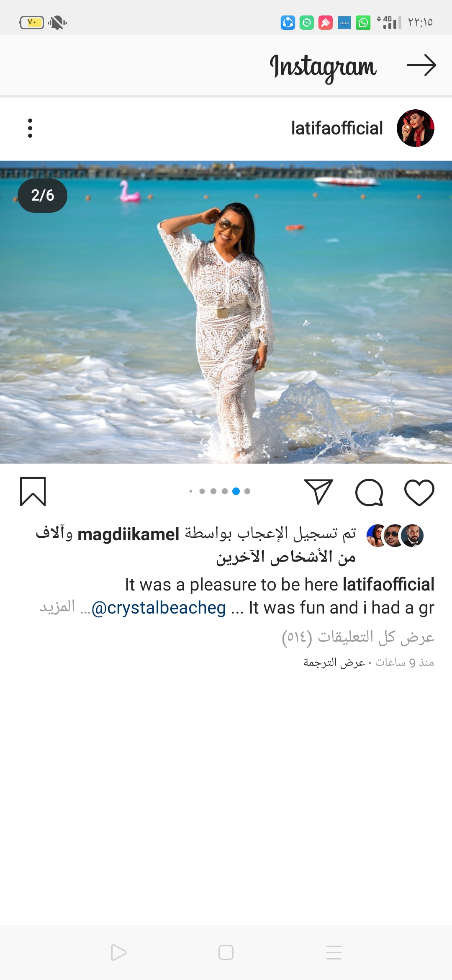Open the three-dot post options menu
This screenshot has height=980, width=452.
pos(30,128)
